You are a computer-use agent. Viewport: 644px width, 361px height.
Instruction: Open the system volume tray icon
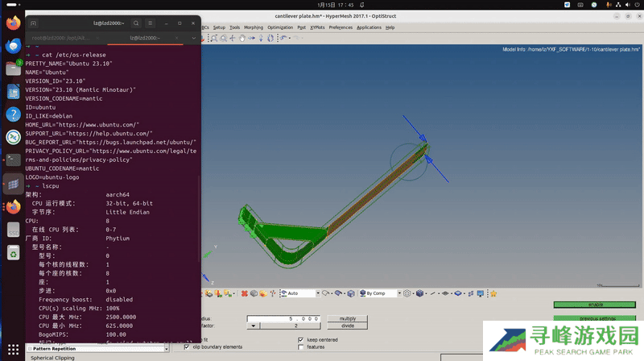(x=628, y=5)
